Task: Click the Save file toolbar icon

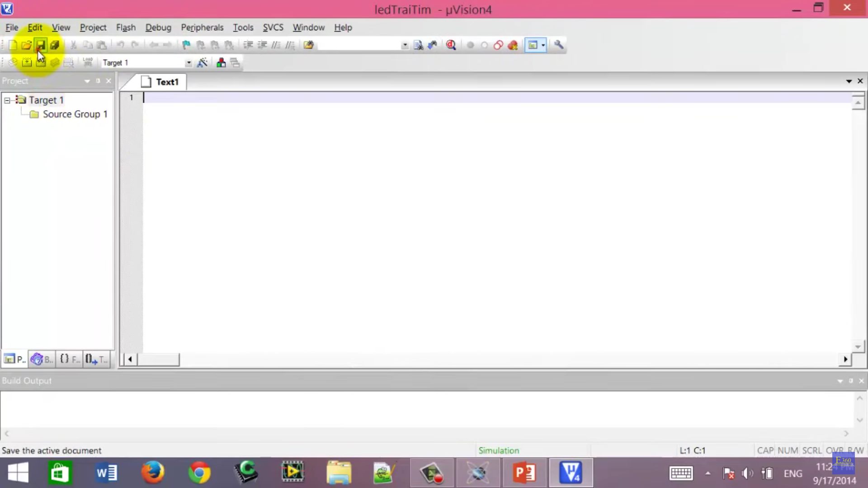Action: [41, 45]
